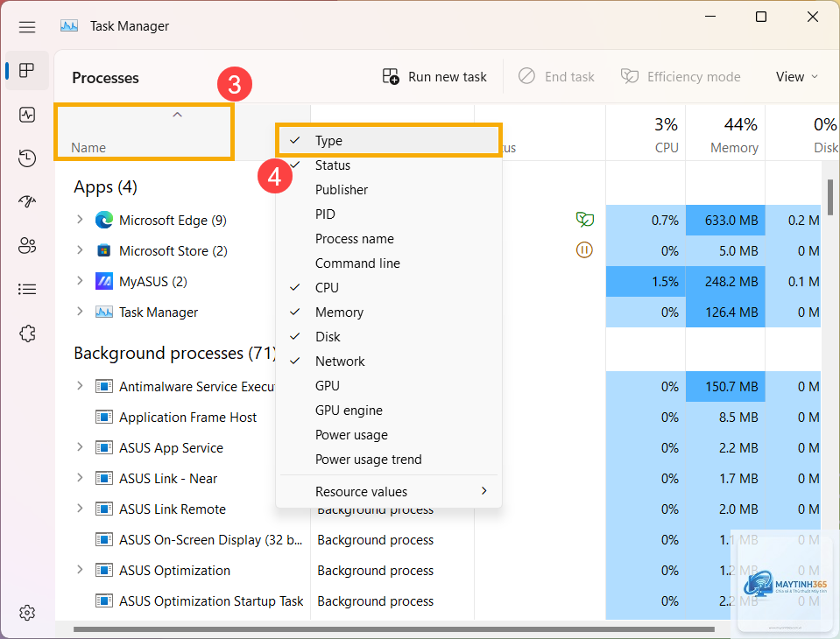840x639 pixels.
Task: Click the 248.2 MB memory cell
Action: click(725, 282)
